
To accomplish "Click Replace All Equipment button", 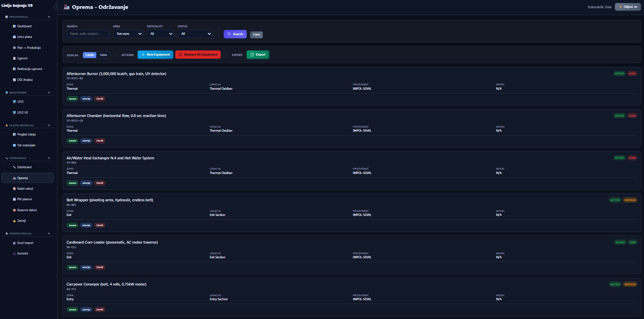I will [198, 55].
